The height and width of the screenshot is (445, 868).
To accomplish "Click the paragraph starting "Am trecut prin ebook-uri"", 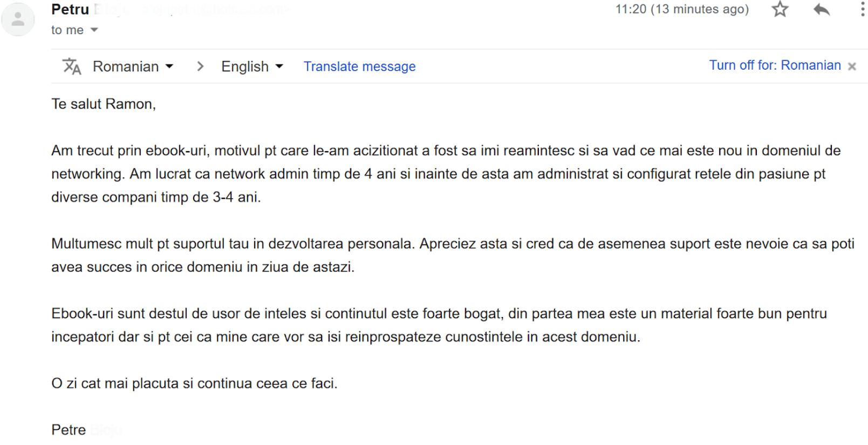I will [x=446, y=173].
